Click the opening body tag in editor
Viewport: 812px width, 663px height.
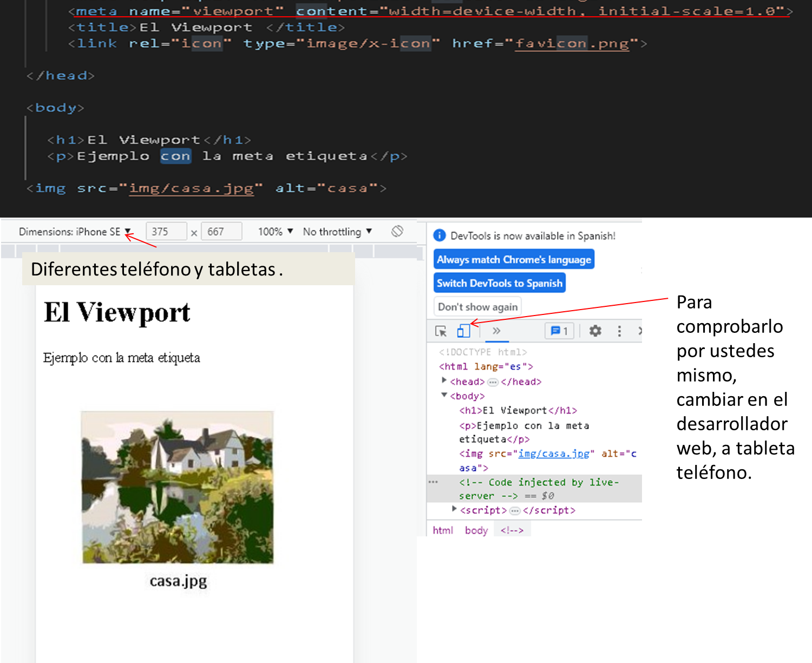(x=55, y=108)
